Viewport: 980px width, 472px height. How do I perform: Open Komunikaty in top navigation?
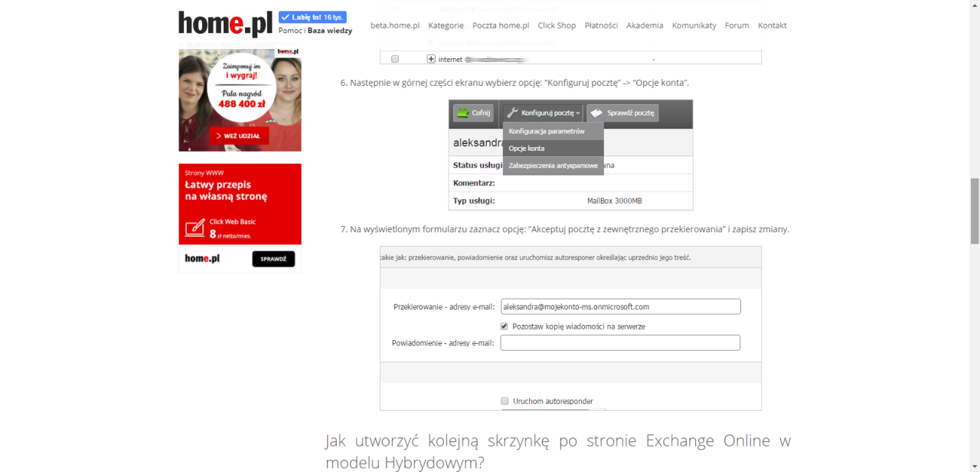coord(694,25)
